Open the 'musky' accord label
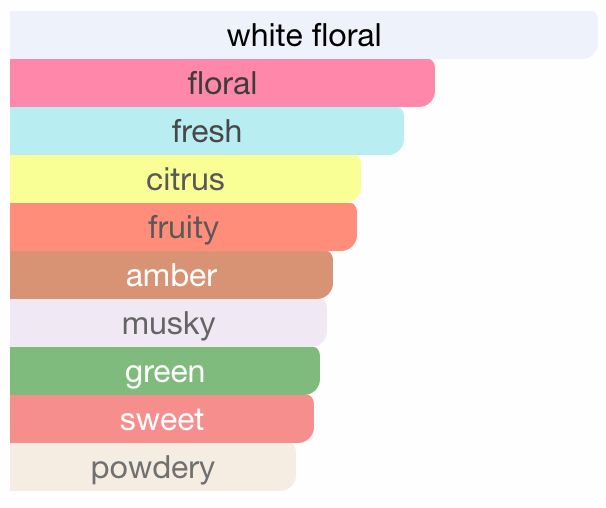 point(168,323)
